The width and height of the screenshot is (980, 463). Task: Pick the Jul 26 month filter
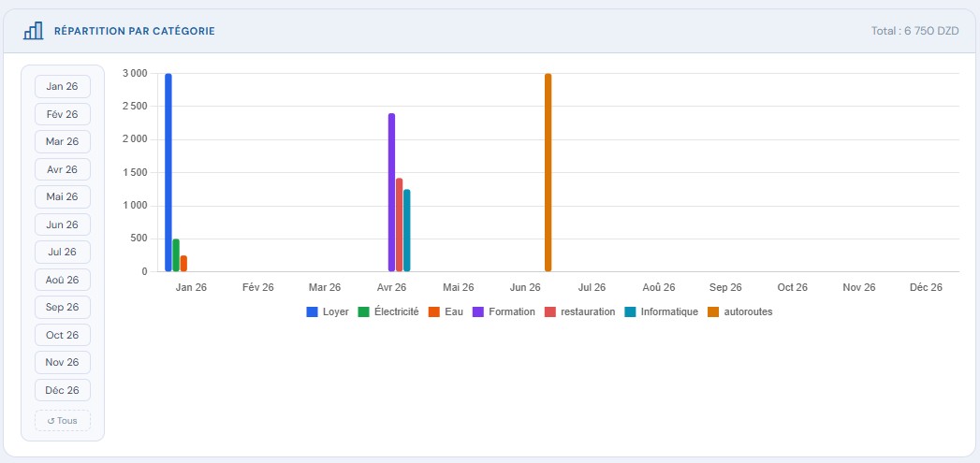[x=63, y=252]
